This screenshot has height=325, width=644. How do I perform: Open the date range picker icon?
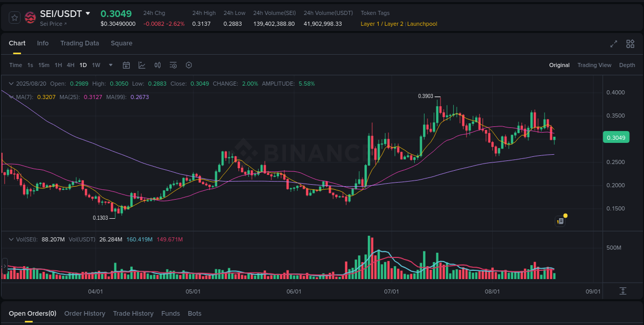(x=126, y=65)
